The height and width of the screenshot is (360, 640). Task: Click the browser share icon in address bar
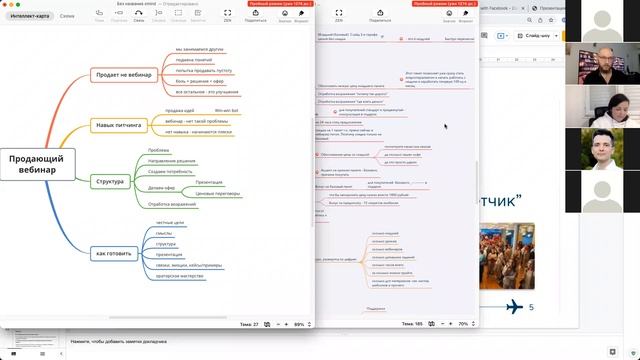click(540, 20)
